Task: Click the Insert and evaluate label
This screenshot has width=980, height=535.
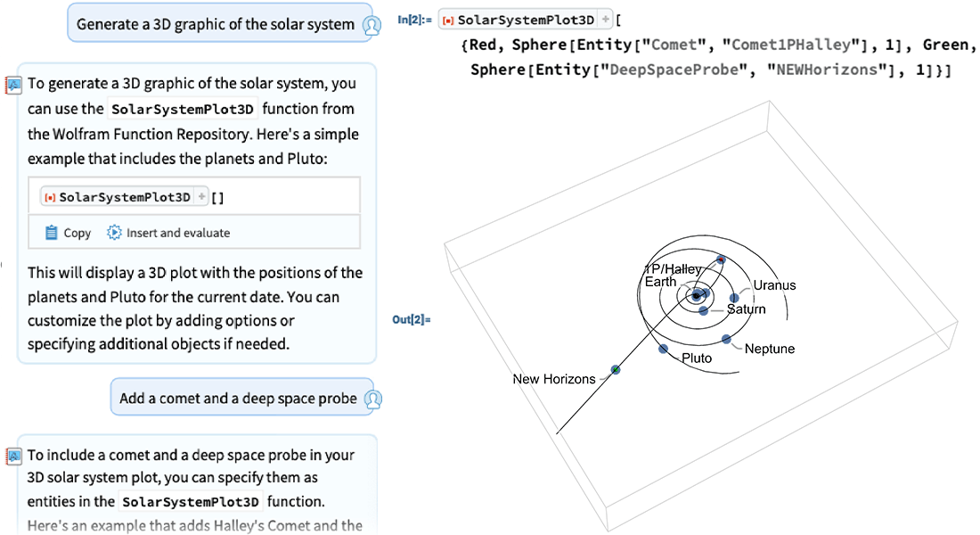Action: point(178,233)
